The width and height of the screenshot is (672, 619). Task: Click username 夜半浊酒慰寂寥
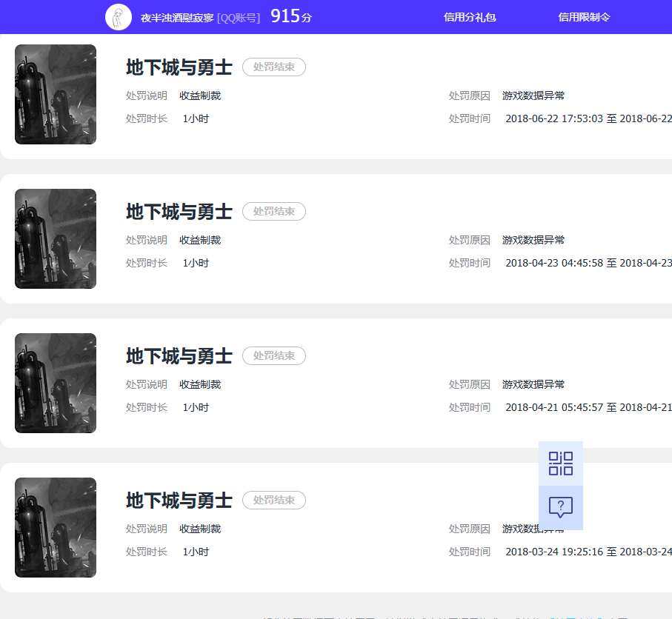pos(177,18)
